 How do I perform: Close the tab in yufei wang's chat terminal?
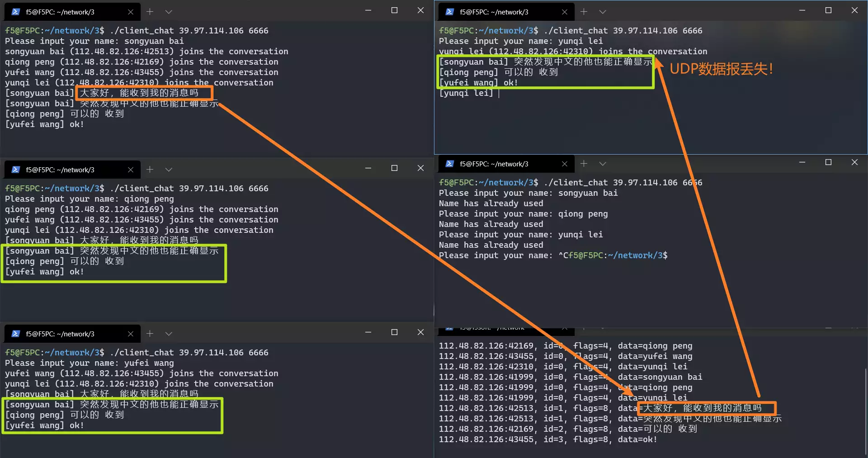[131, 334]
